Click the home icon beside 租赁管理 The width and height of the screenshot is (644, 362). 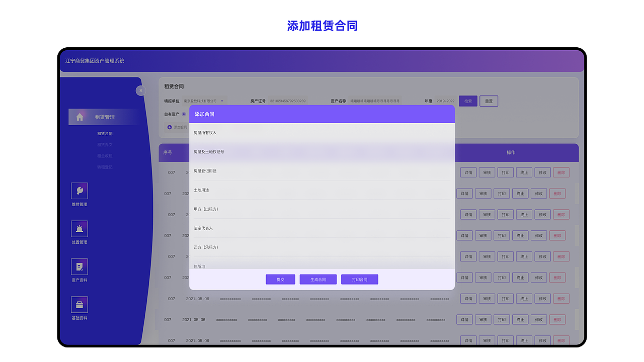(x=79, y=117)
